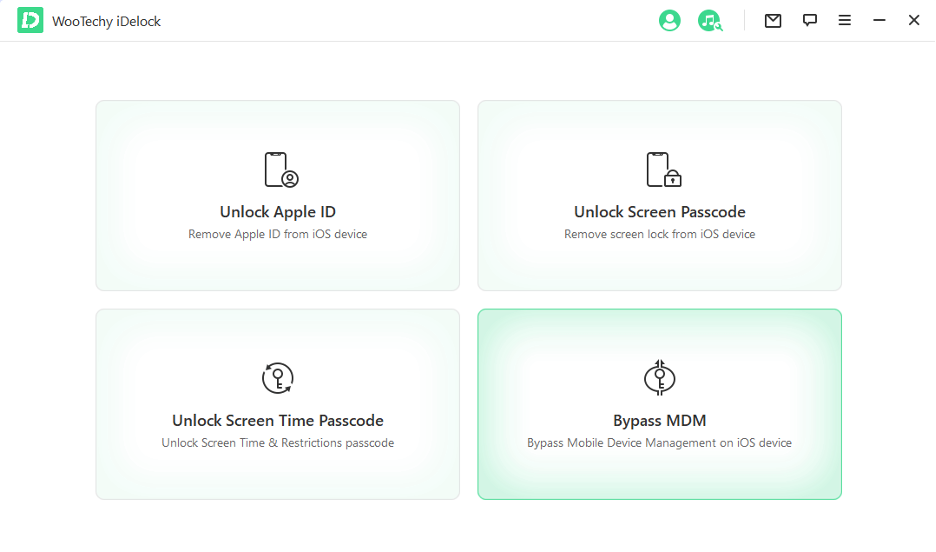This screenshot has width=936, height=552.
Task: Select the Bypass MDM title
Action: pyautogui.click(x=659, y=421)
